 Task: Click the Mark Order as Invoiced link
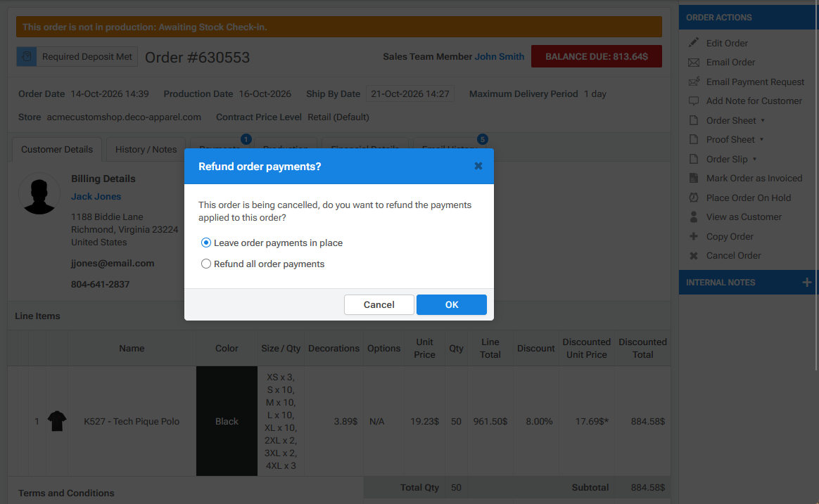coord(754,179)
